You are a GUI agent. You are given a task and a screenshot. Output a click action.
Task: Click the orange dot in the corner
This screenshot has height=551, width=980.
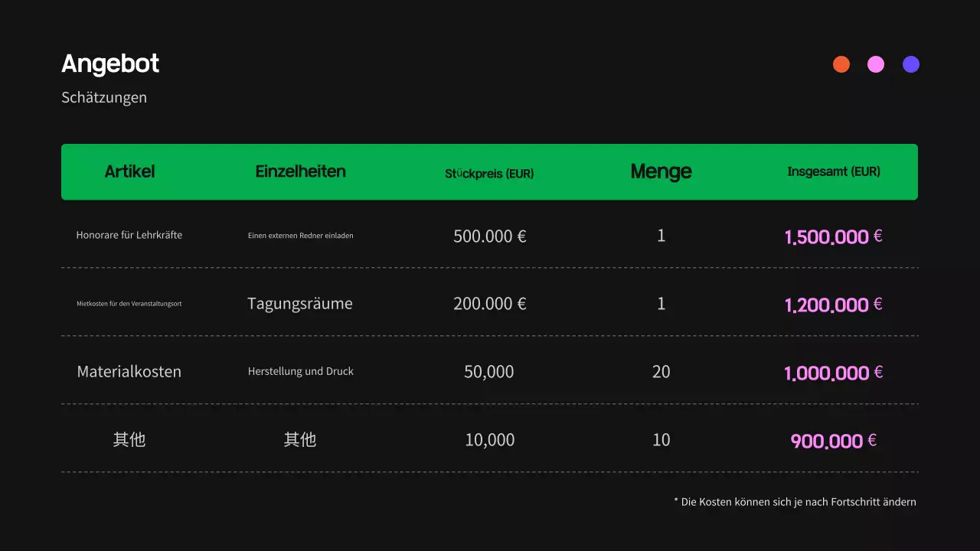(841, 64)
